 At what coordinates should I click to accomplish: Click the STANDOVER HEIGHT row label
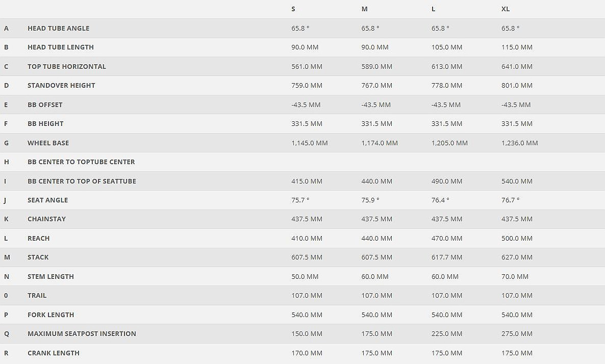pyautogui.click(x=61, y=86)
